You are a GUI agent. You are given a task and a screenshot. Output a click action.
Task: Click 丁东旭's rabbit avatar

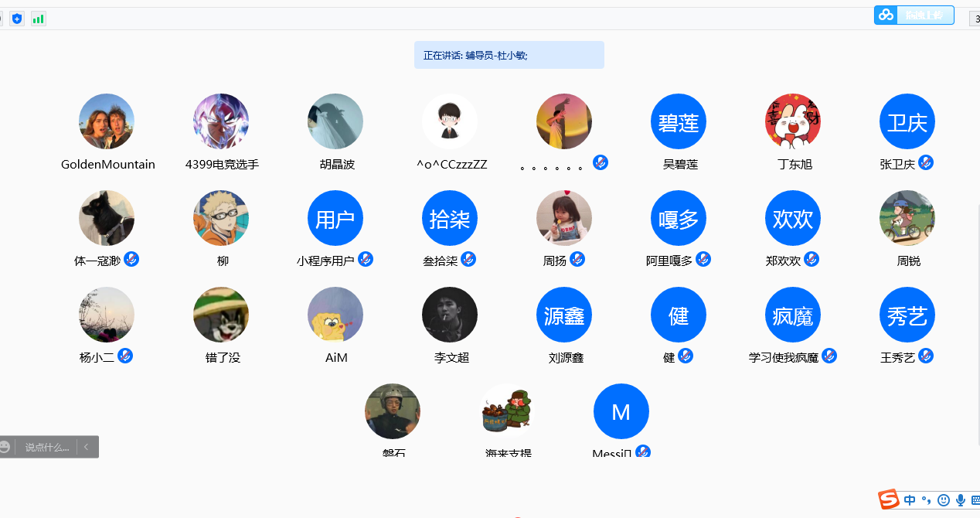(x=793, y=121)
